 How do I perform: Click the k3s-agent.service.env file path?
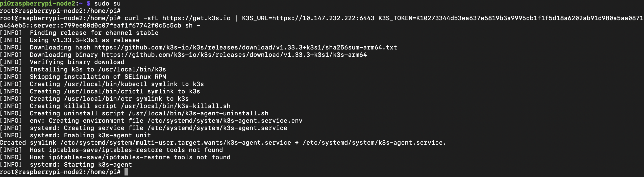click(x=225, y=121)
